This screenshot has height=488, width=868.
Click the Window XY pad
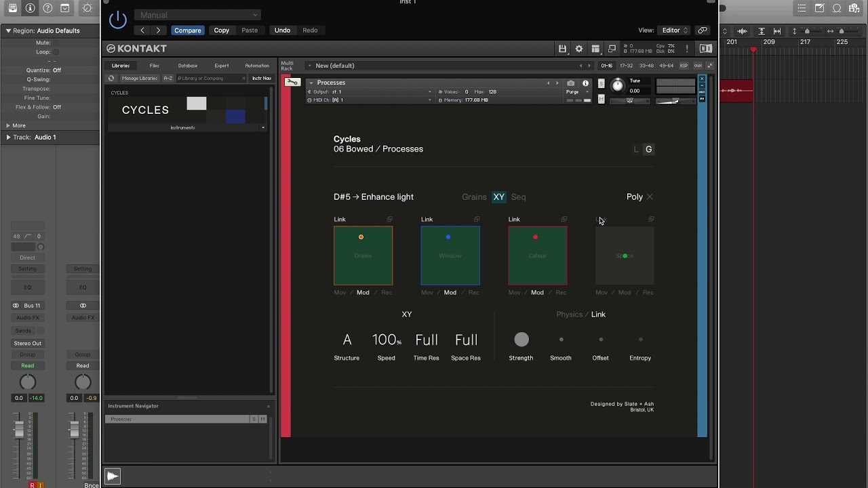450,256
